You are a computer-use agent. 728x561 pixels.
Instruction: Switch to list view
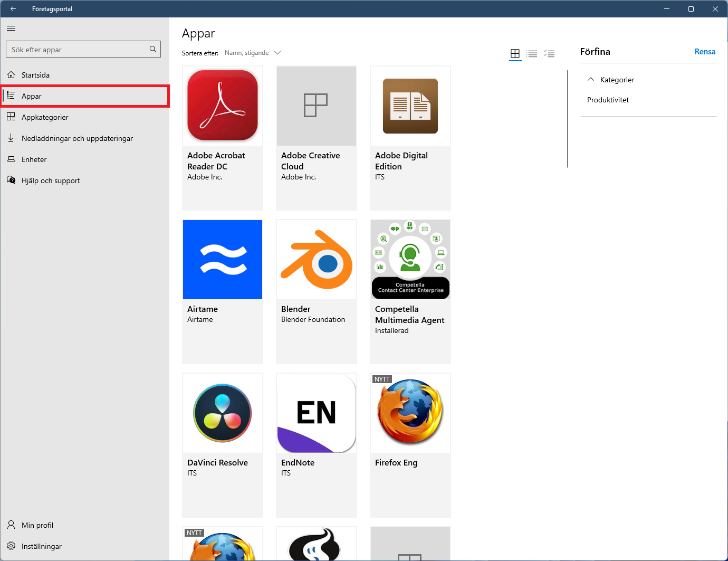pos(532,53)
